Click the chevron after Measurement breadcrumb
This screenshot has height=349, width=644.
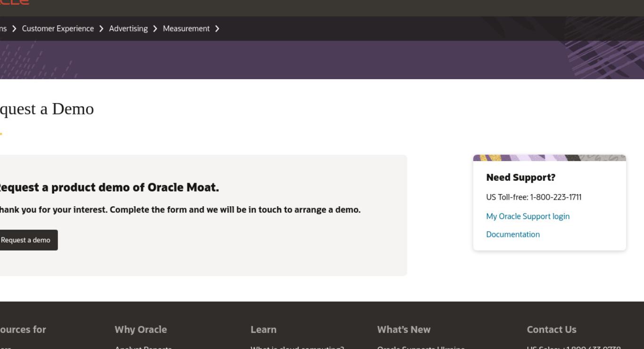pos(217,29)
